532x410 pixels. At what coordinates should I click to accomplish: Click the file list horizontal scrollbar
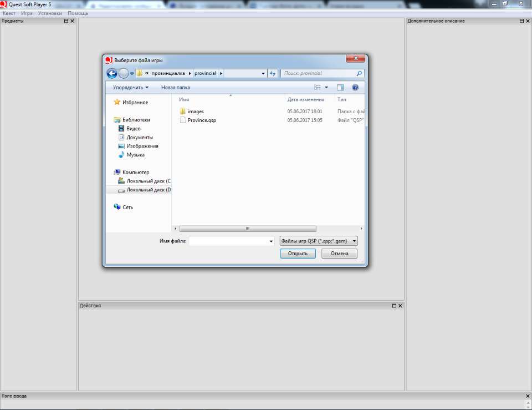248,229
